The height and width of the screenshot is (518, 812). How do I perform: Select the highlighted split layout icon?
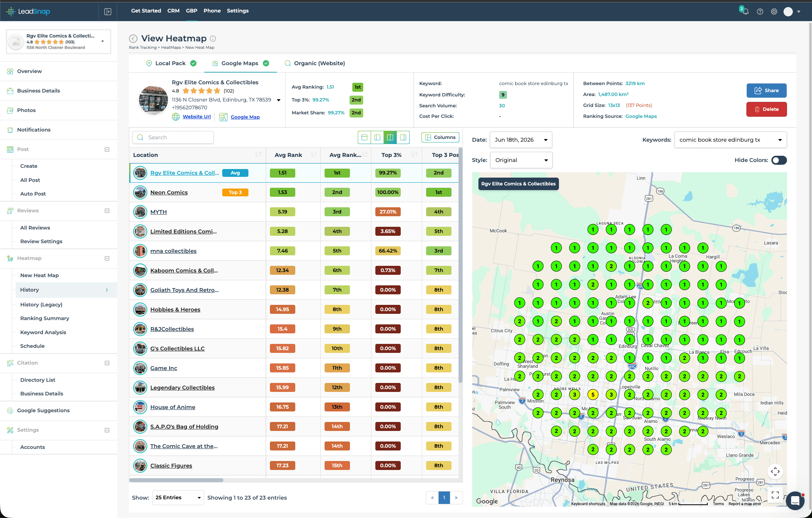point(390,137)
